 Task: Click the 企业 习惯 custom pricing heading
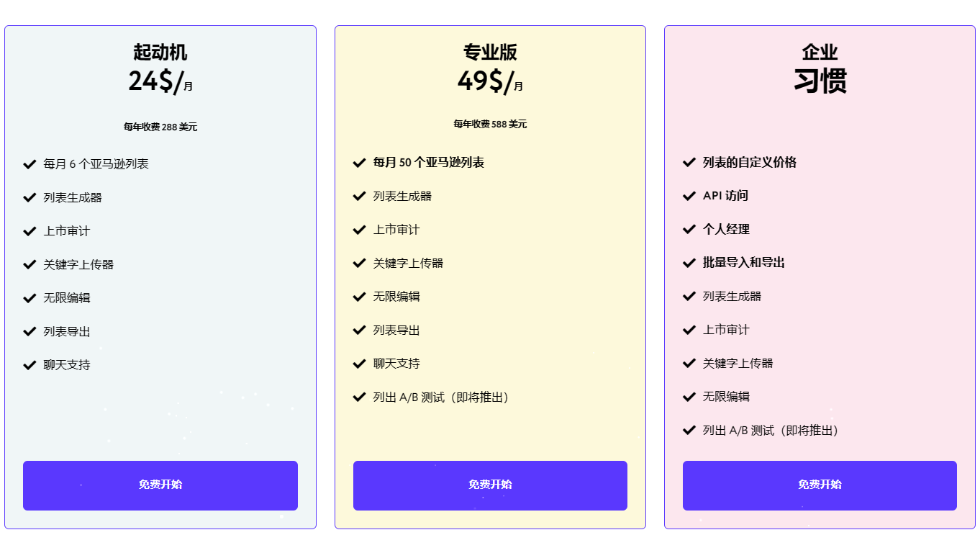click(x=820, y=69)
